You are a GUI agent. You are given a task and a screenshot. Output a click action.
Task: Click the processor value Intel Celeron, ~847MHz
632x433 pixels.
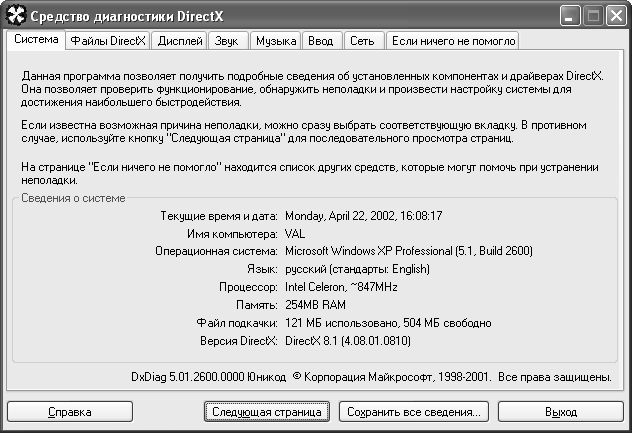click(x=341, y=287)
